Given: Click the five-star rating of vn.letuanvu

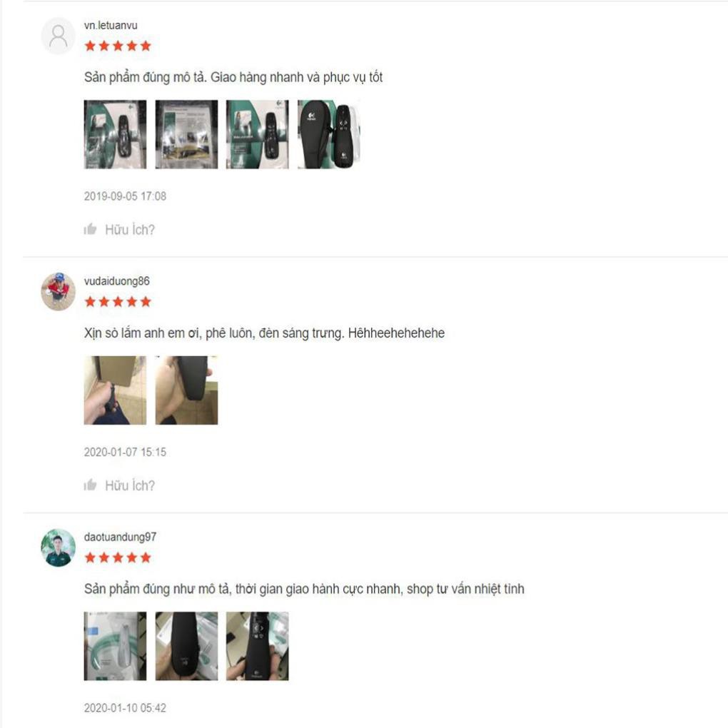Looking at the screenshot, I should pos(118,46).
